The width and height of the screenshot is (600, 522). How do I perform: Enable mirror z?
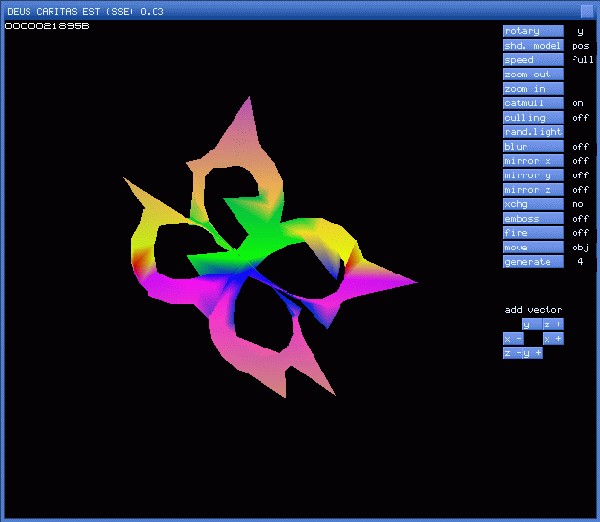point(533,190)
